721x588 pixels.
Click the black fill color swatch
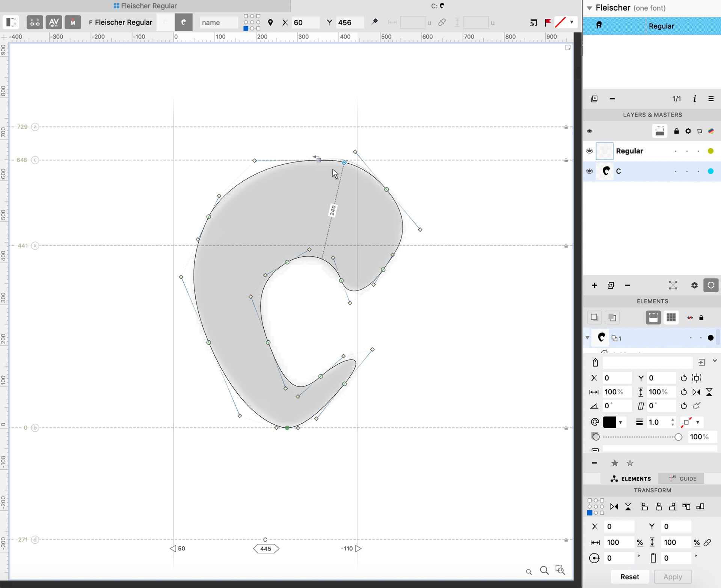[609, 422]
